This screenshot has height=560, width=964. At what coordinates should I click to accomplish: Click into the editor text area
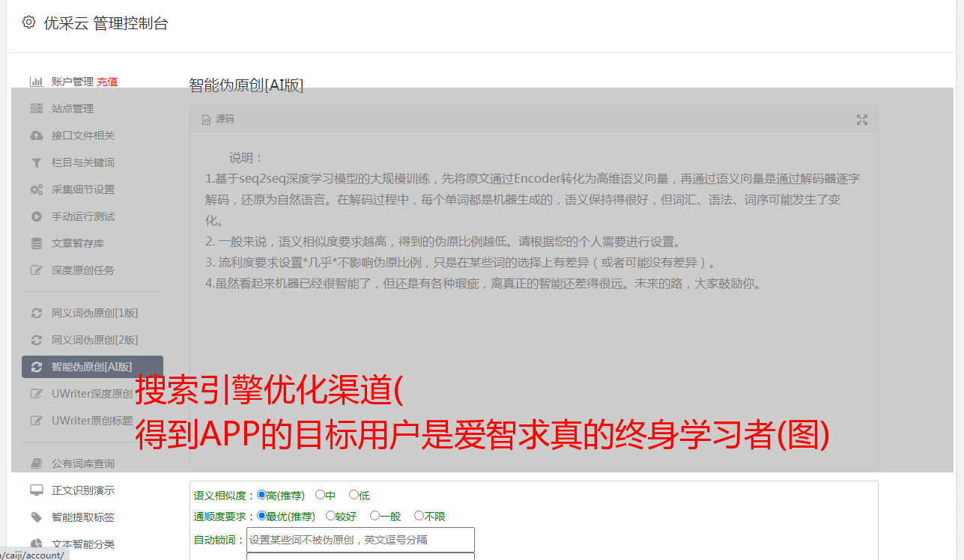(x=533, y=299)
